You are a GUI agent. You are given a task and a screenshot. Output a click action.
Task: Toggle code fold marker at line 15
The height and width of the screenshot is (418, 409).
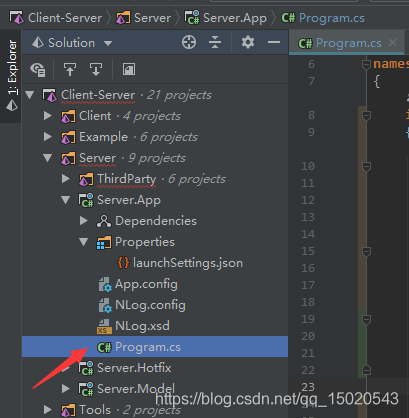pyautogui.click(x=366, y=251)
